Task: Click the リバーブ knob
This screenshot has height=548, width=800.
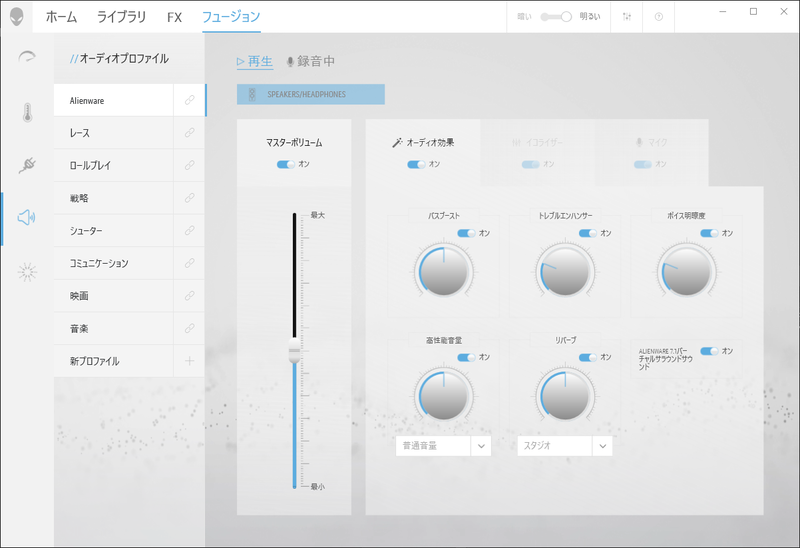Action: tap(565, 396)
